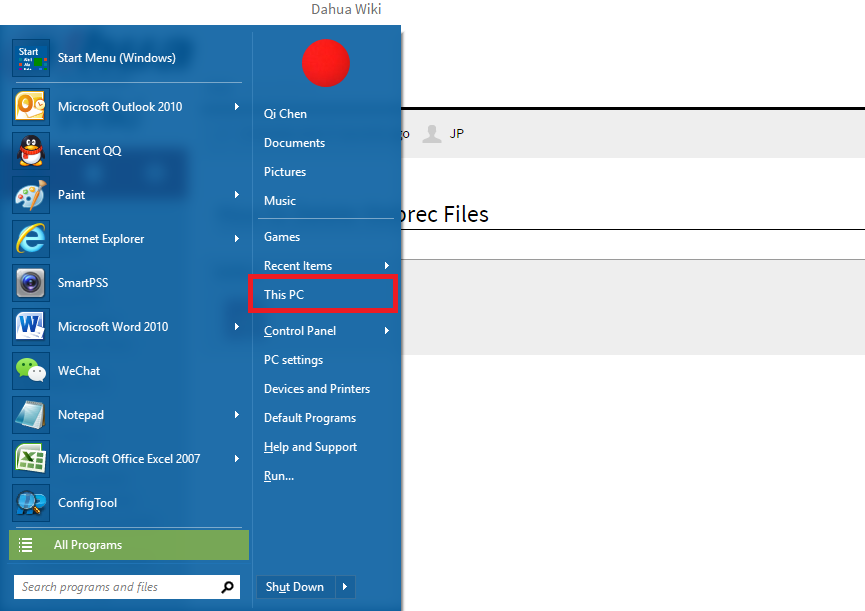Viewport: 865px width, 611px height.
Task: Open Shut Down options arrow
Action: click(345, 587)
